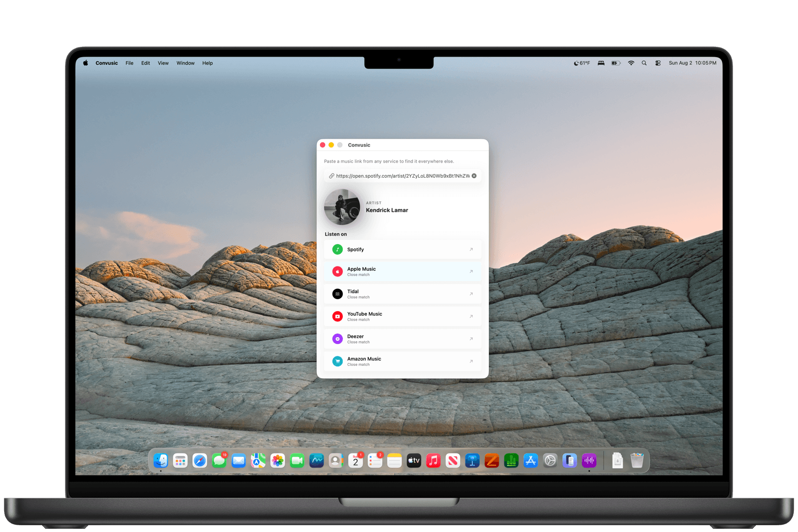Select the "Apple Music" row label
The image size is (798, 532).
(362, 269)
